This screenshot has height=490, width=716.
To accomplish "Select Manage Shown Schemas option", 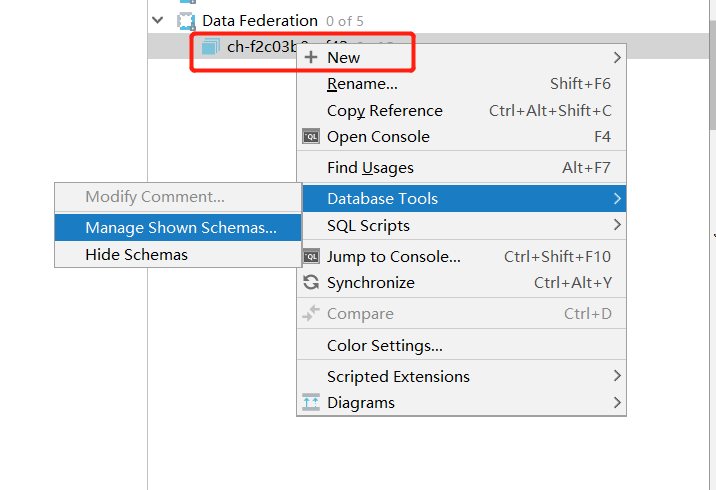I will [x=181, y=228].
